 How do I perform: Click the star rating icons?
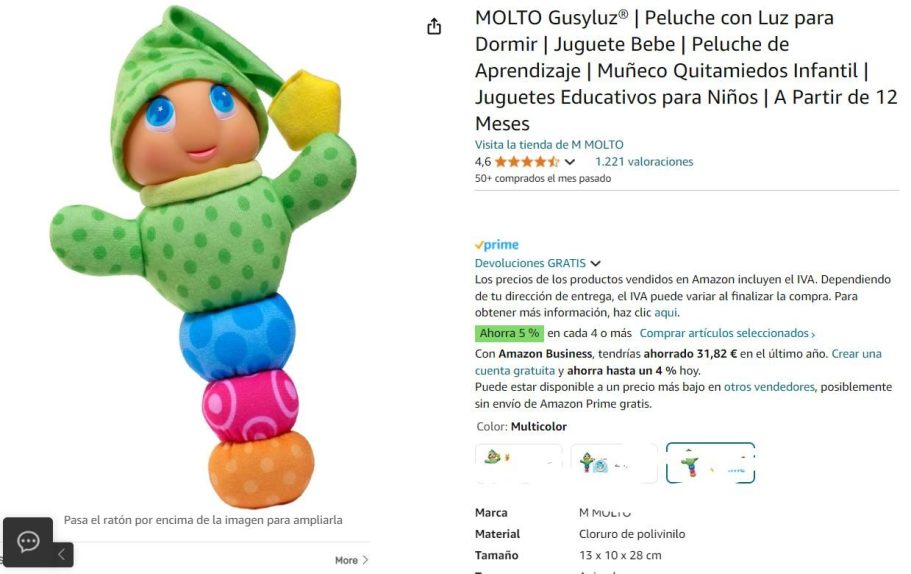527,162
